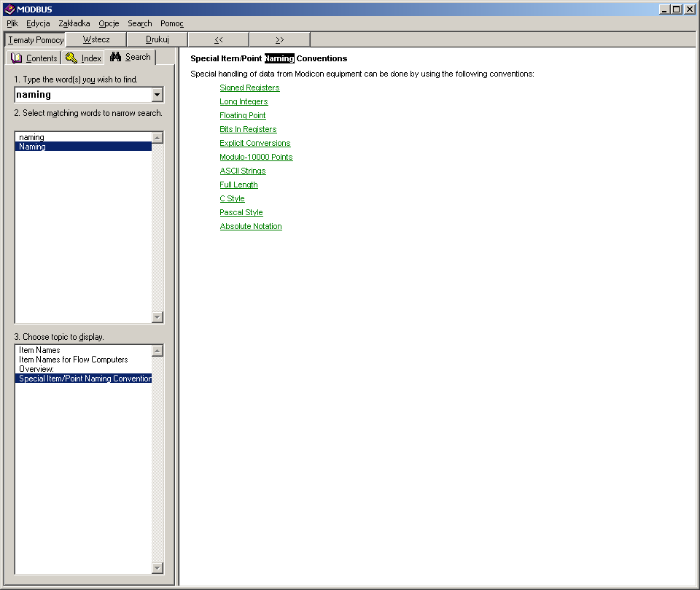Image resolution: width=700 pixels, height=590 pixels.
Task: Open the Absolute Notation link
Action: pyautogui.click(x=251, y=226)
